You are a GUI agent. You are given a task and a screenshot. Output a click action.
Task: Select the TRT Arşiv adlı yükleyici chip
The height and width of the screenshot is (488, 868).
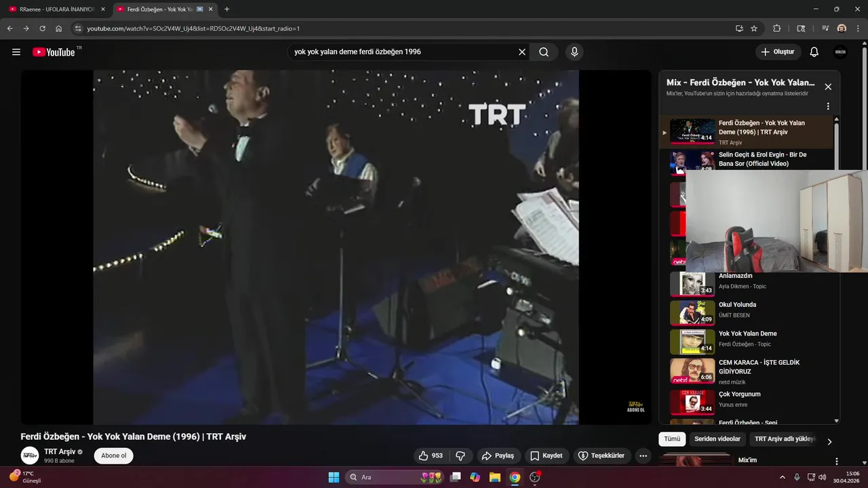tap(785, 439)
